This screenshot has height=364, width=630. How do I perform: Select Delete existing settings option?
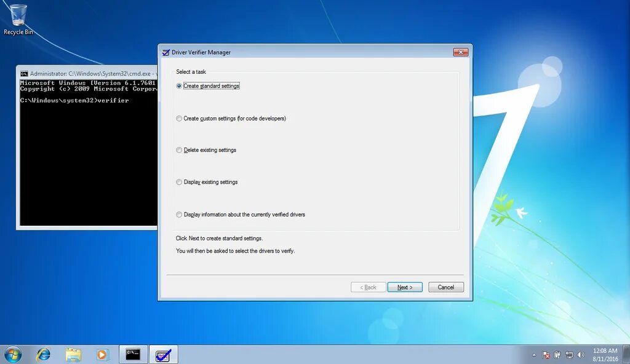[179, 150]
